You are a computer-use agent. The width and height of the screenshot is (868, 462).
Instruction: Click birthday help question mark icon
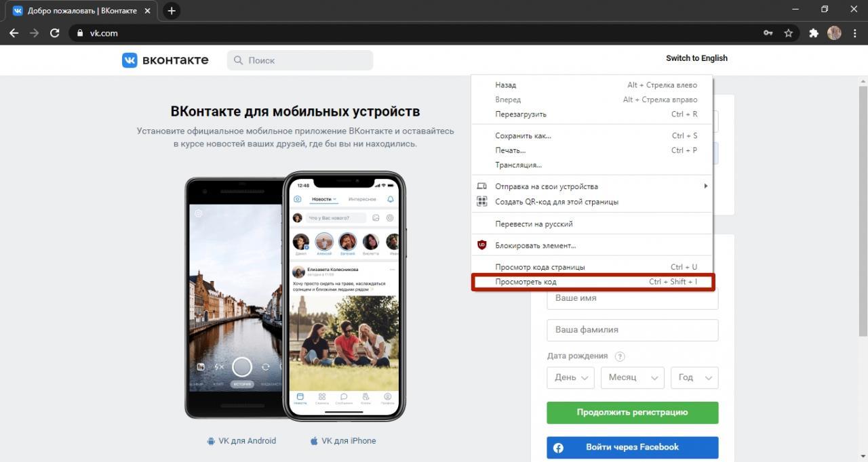620,356
